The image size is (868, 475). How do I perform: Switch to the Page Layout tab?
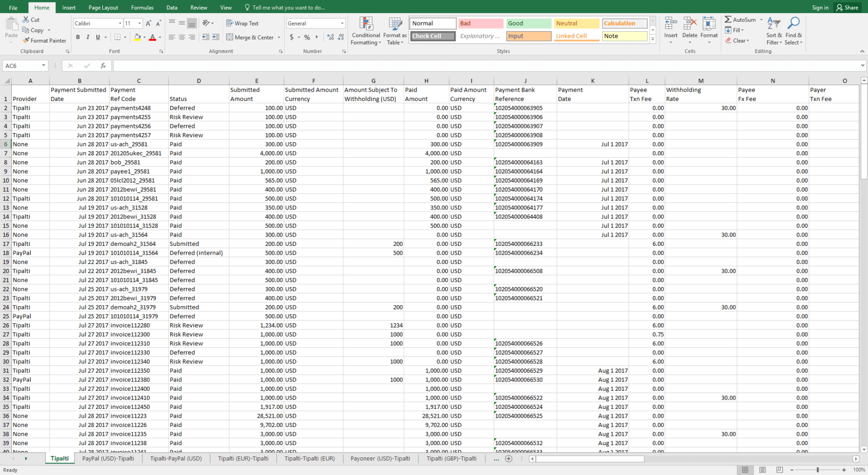point(103,7)
